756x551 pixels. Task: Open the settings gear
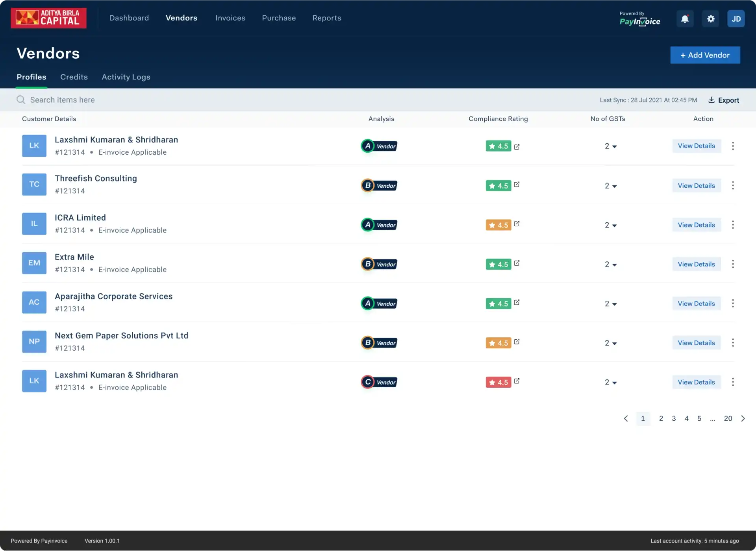coord(710,18)
